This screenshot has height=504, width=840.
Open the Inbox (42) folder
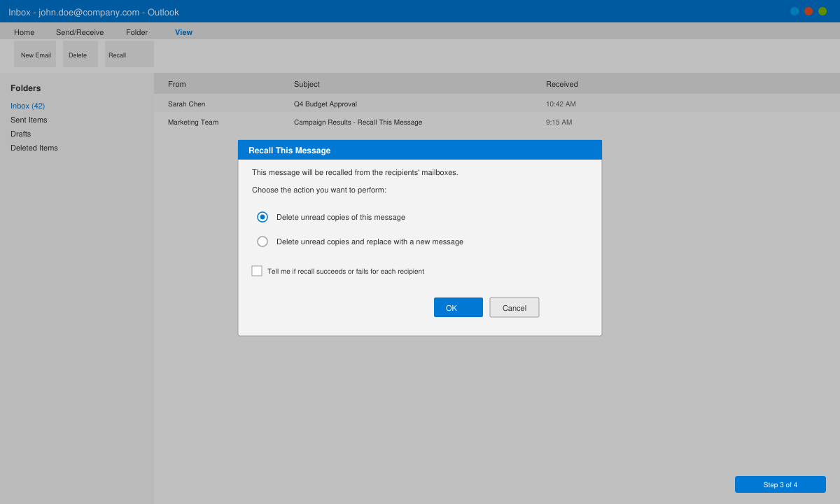tap(27, 106)
